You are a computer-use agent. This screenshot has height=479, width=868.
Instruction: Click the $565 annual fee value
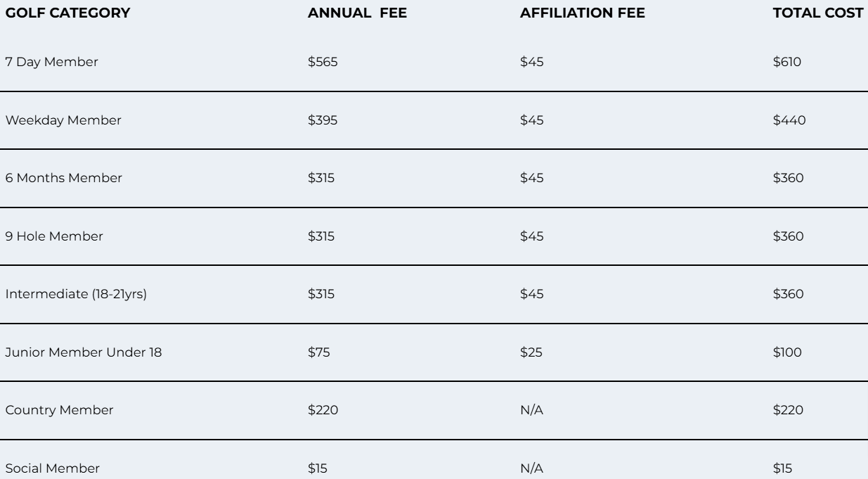323,62
